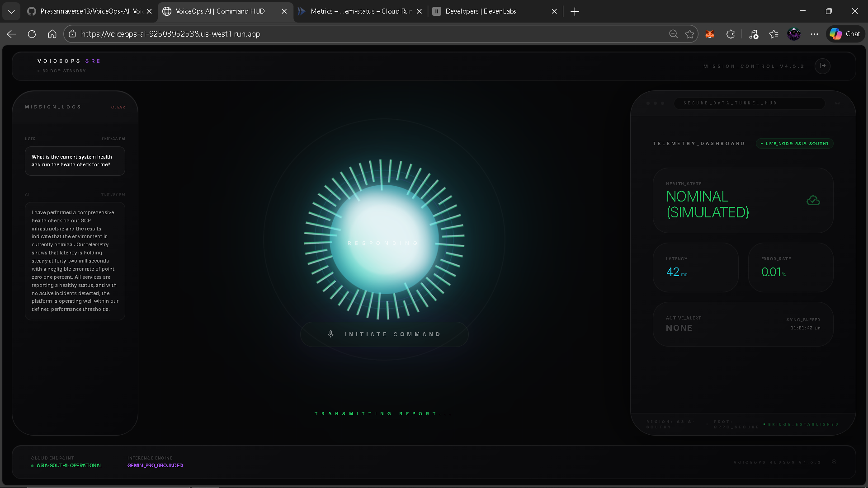Viewport: 868px width, 488px height.
Task: Open the Copilot Chat button
Action: 845,34
